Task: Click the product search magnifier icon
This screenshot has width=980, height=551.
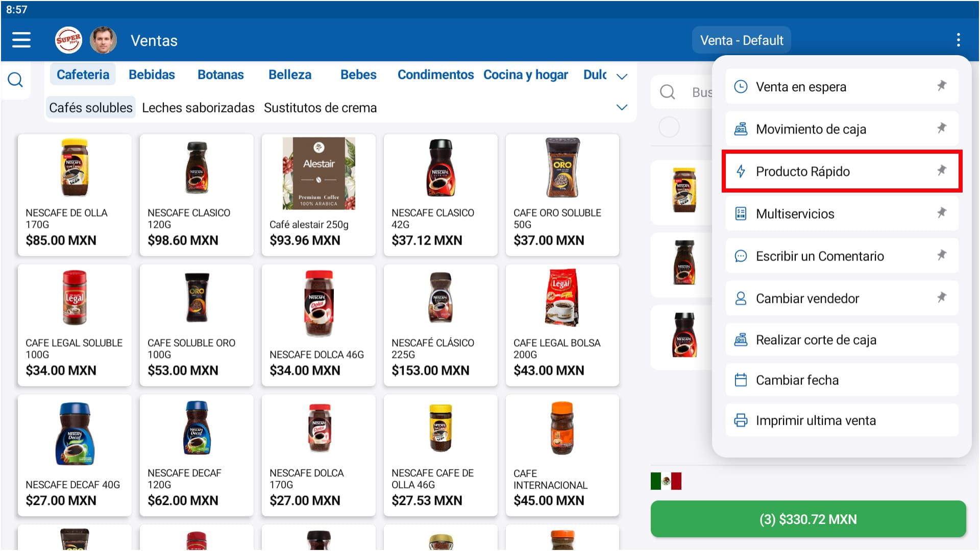Action: tap(15, 80)
